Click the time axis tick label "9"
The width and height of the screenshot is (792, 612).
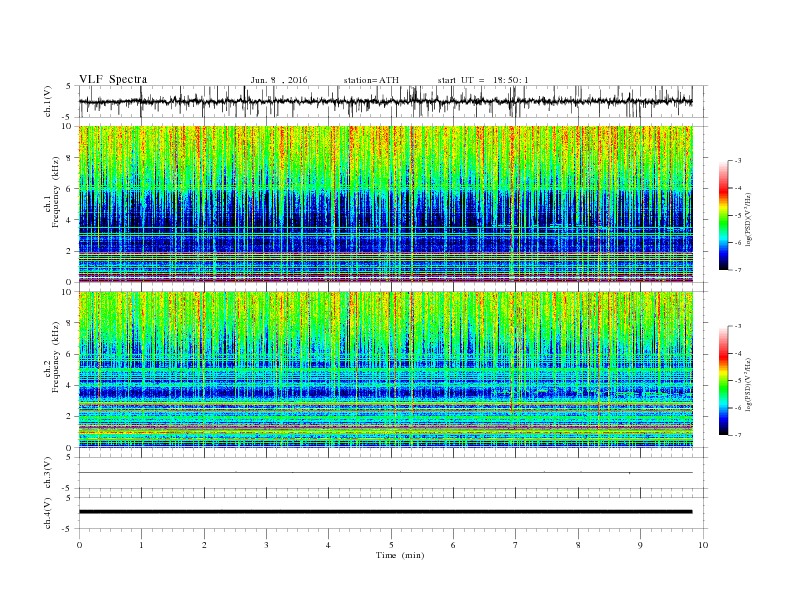[x=640, y=545]
